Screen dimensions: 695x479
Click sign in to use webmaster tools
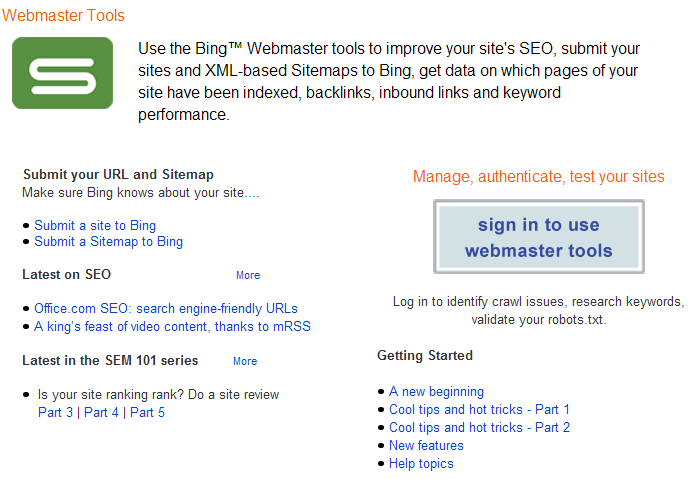coord(539,237)
